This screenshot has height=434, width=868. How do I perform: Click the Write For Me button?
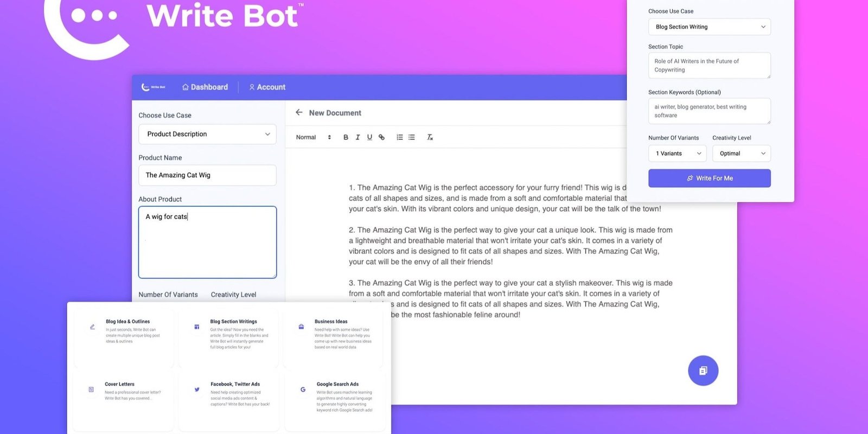709,178
